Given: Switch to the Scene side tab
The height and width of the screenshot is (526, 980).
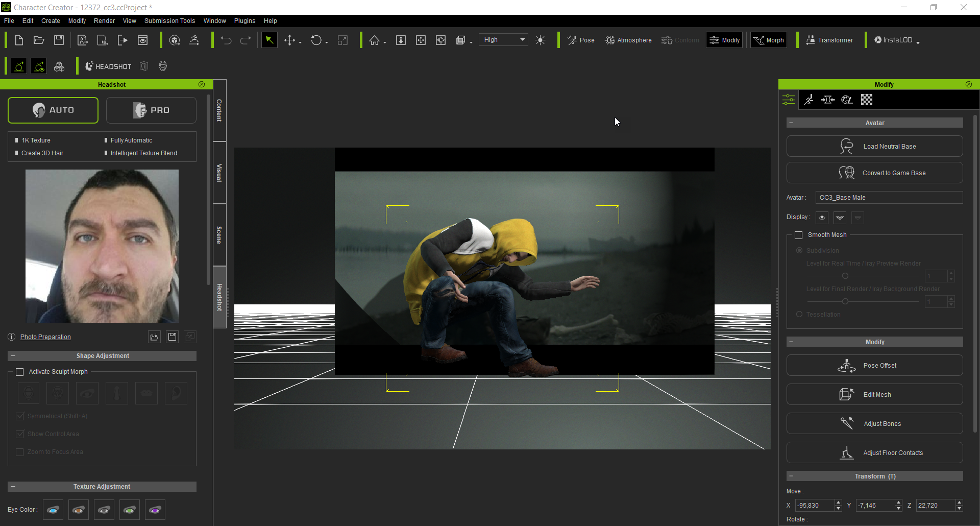Looking at the screenshot, I should click(219, 235).
